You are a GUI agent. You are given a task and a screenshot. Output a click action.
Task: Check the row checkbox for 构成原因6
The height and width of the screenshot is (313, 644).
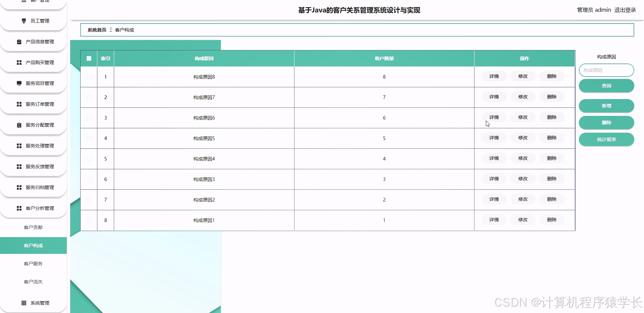pyautogui.click(x=89, y=118)
